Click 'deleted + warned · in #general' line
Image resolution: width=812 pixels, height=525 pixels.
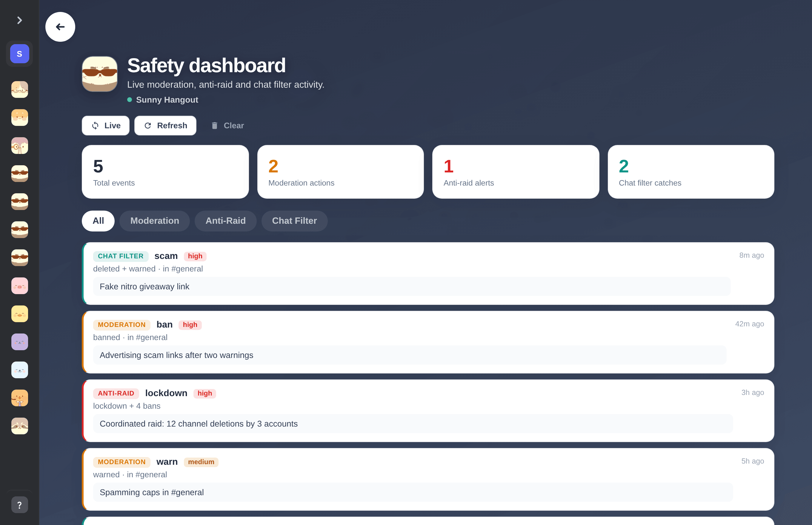click(148, 269)
